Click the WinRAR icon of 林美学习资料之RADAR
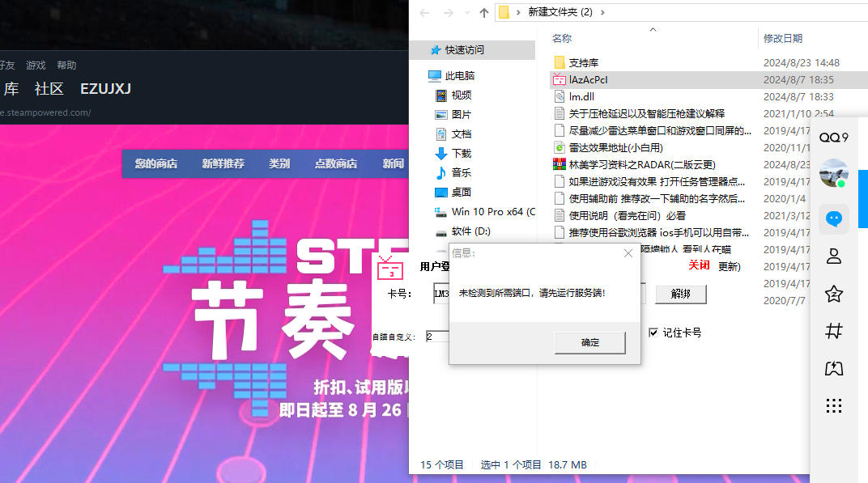 (560, 164)
